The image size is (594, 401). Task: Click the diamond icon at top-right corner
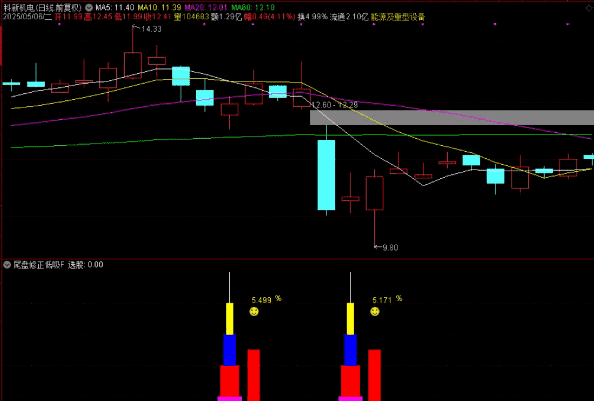[589, 8]
